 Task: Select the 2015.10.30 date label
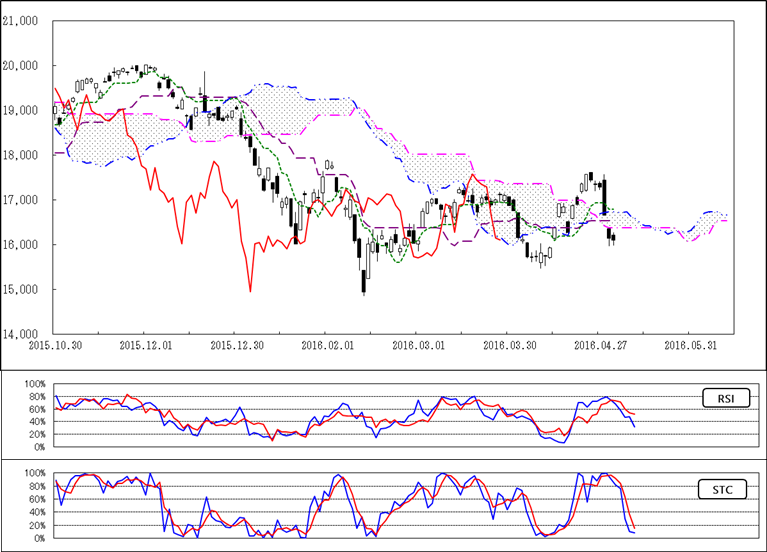[x=55, y=345]
